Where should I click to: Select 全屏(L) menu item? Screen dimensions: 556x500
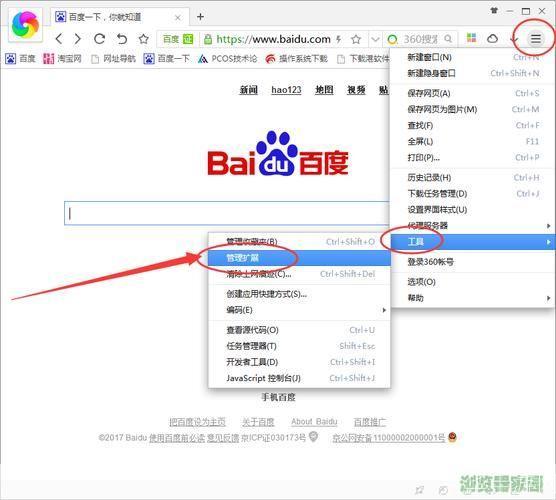(x=473, y=141)
